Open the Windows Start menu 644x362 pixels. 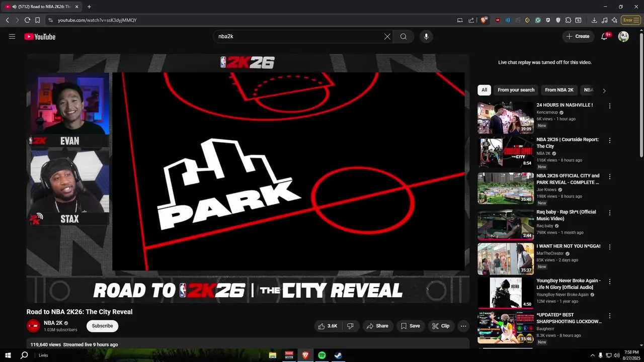(x=8, y=355)
